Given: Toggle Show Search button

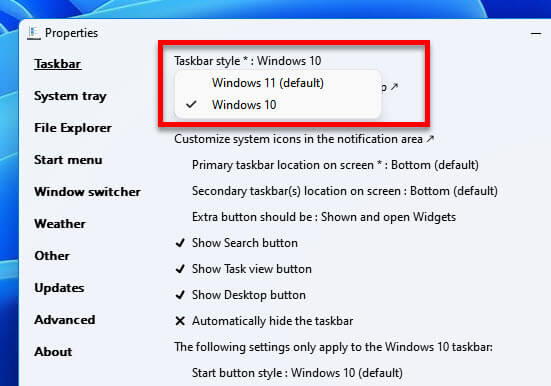Looking at the screenshot, I should point(237,243).
